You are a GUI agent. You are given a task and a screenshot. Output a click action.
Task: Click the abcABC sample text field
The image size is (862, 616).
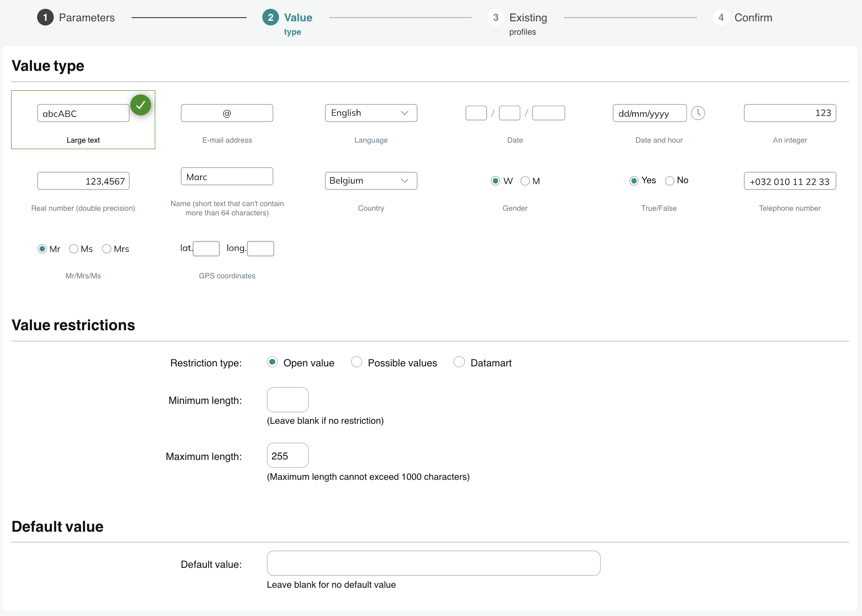coord(83,113)
